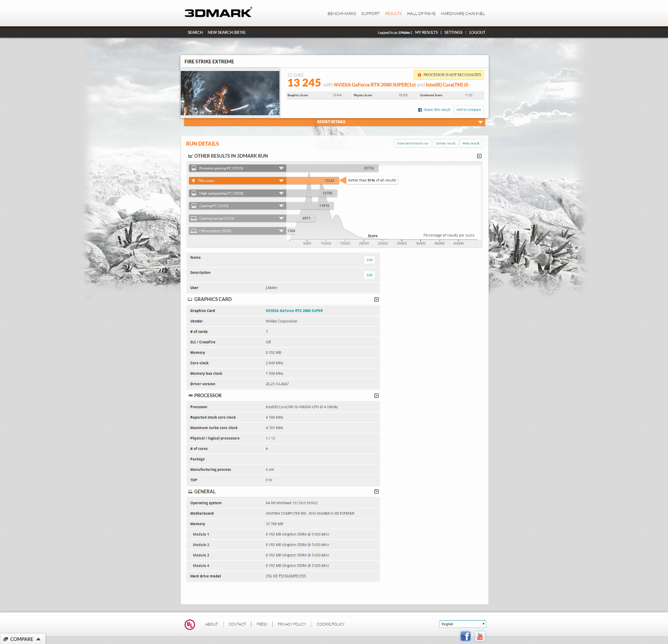Click the laptop icon on Gaming laptop row
The image size is (668, 644).
tap(194, 218)
